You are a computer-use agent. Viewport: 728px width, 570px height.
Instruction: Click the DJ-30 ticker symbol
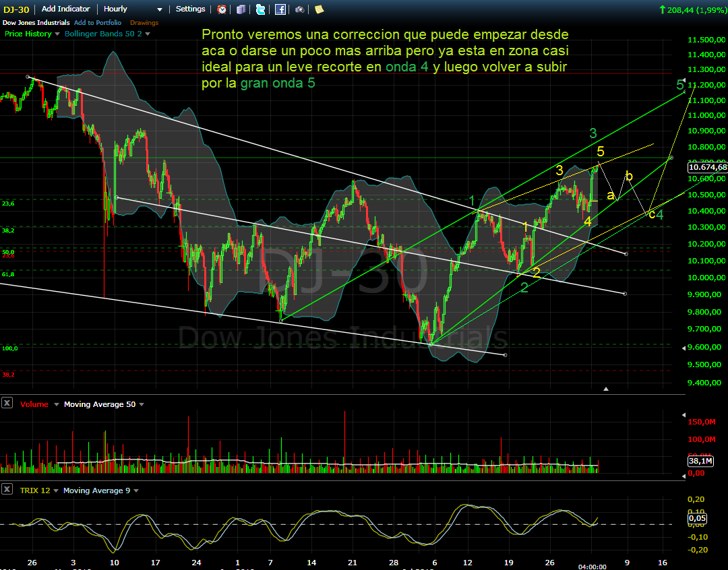click(x=16, y=9)
